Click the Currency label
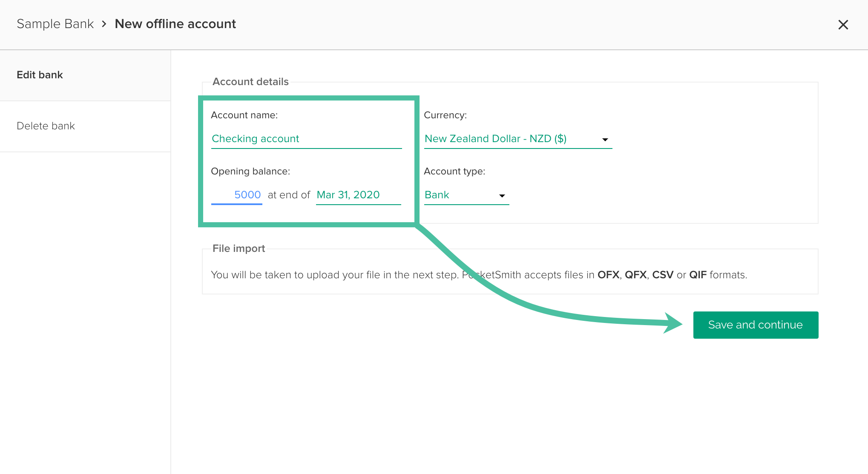The height and width of the screenshot is (474, 868). pyautogui.click(x=445, y=115)
